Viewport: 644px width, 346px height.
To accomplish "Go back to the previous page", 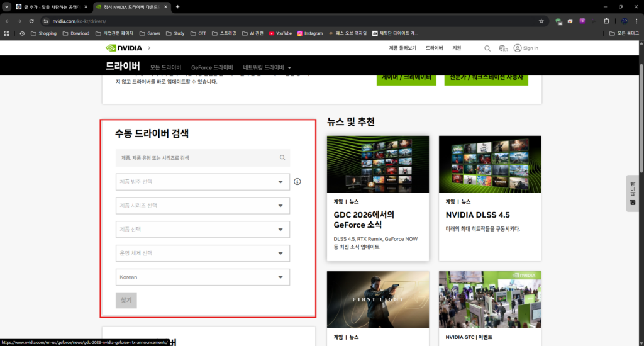I will coord(8,21).
